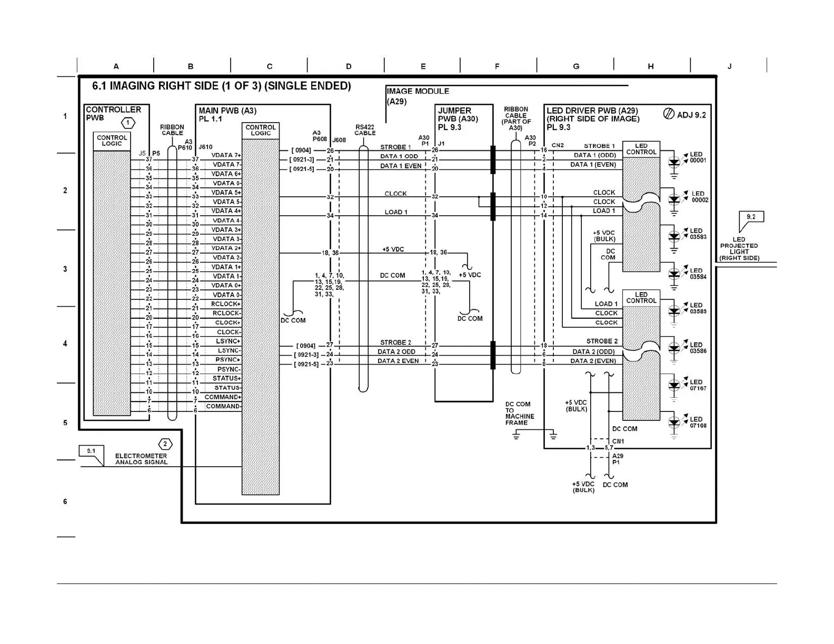Click grid row number 4
834x644 pixels.
(x=65, y=344)
